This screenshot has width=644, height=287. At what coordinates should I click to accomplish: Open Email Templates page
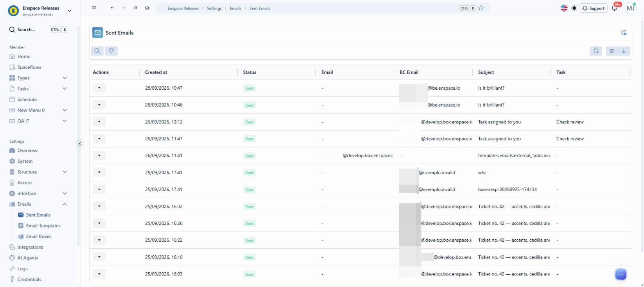[43, 225]
